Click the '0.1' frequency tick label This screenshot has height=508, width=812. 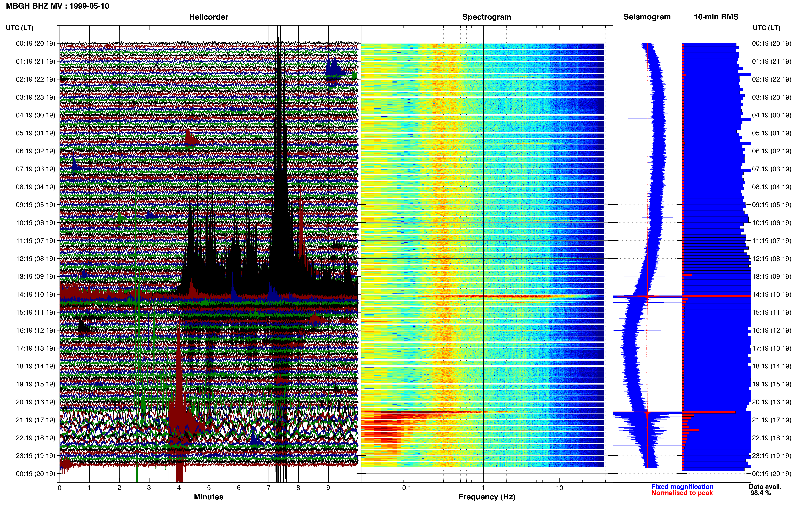click(407, 488)
